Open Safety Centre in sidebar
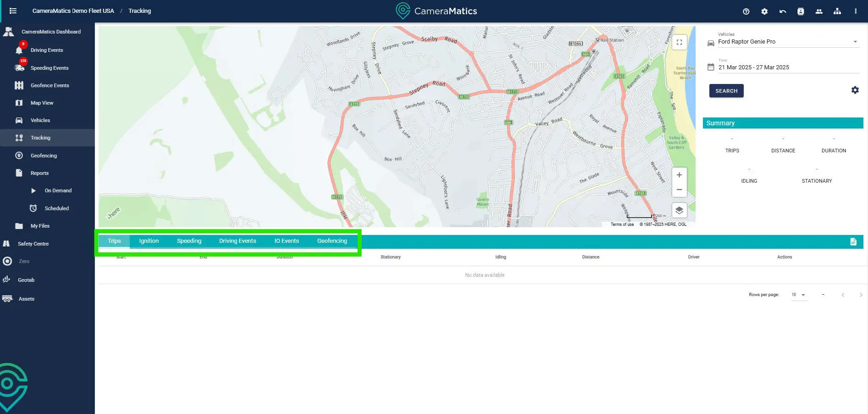The width and height of the screenshot is (868, 414). (x=47, y=244)
